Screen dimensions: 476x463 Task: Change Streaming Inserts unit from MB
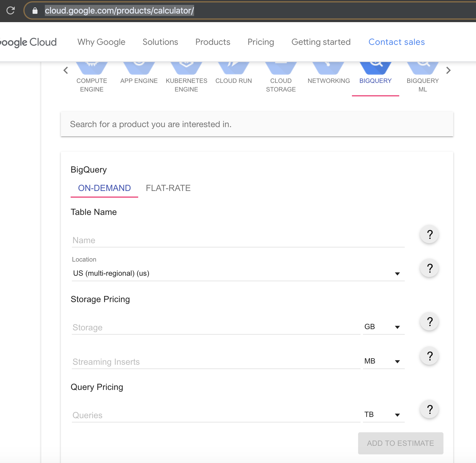pos(384,361)
